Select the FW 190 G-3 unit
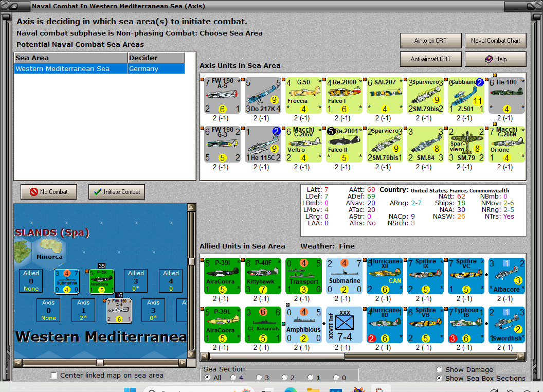Viewport: 543px width, 392px height. [222, 145]
